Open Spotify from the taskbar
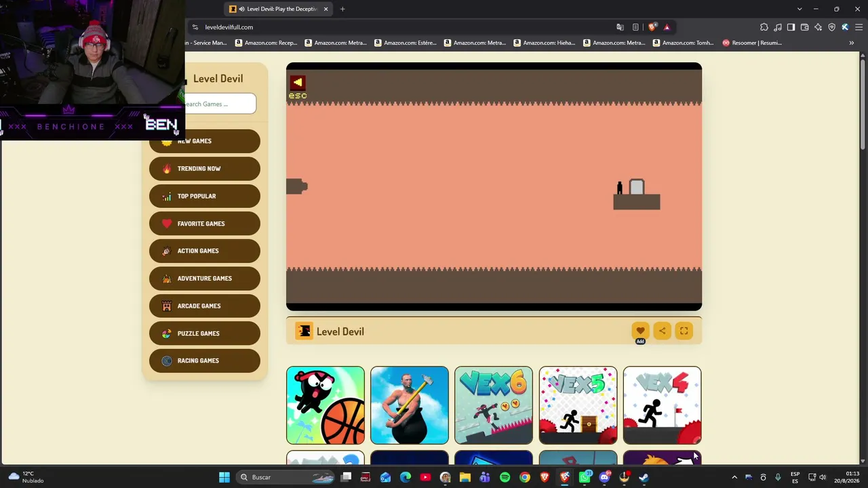 [x=505, y=477]
